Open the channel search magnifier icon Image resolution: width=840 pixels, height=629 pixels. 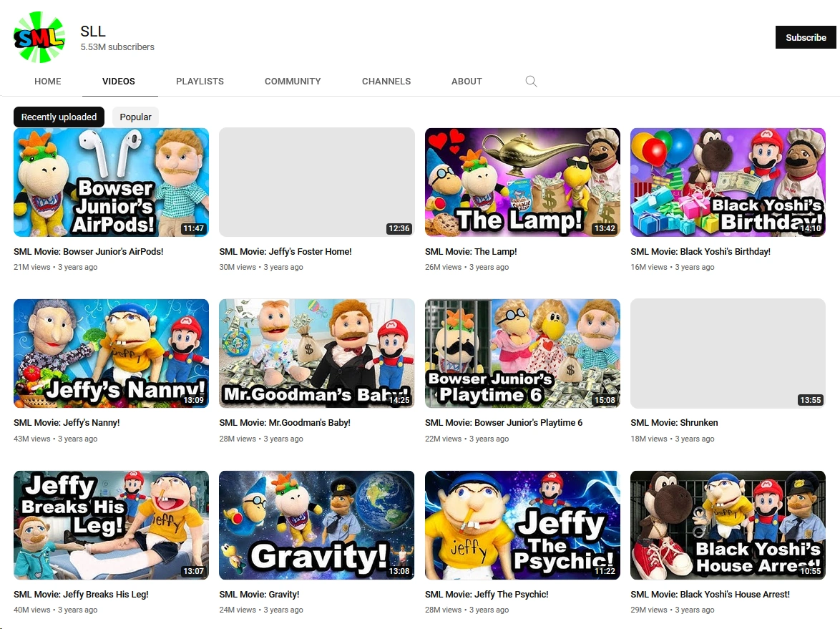pyautogui.click(x=531, y=81)
